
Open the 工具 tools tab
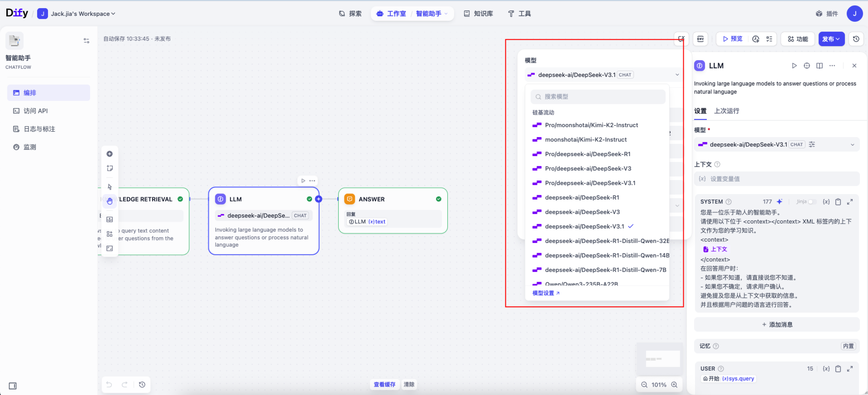pos(519,14)
